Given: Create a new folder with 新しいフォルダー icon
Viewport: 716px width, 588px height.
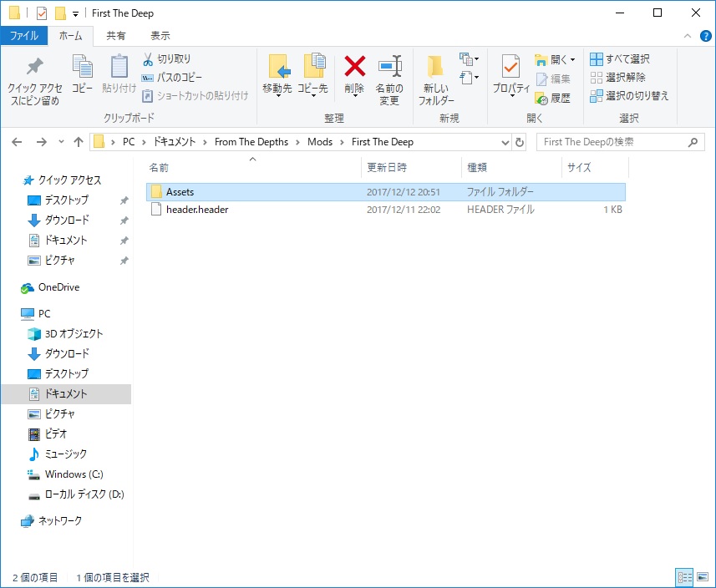Looking at the screenshot, I should click(x=435, y=67).
